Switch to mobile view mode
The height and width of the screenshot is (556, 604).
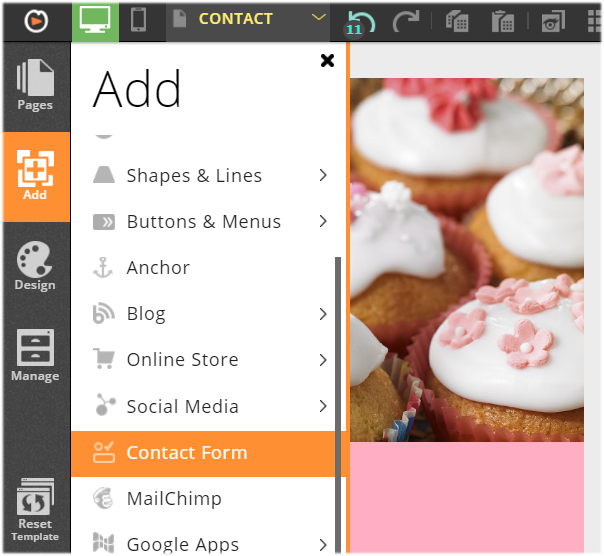[x=139, y=20]
